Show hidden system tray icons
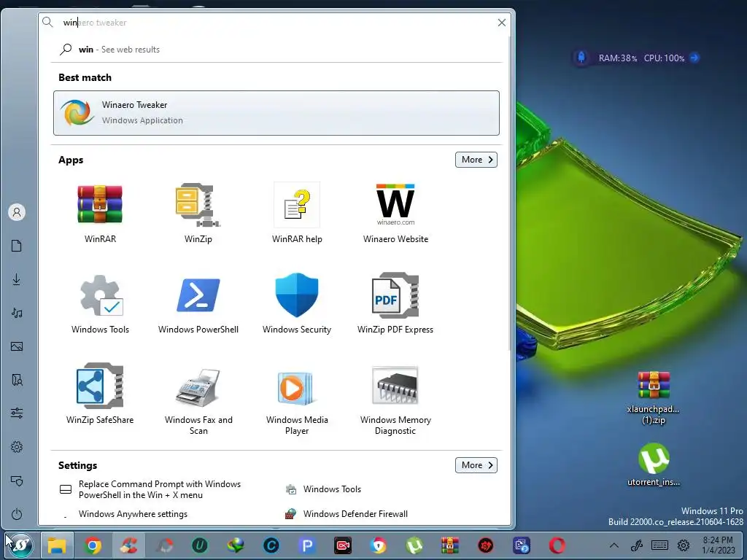Viewport: 747px width, 560px height. point(614,545)
